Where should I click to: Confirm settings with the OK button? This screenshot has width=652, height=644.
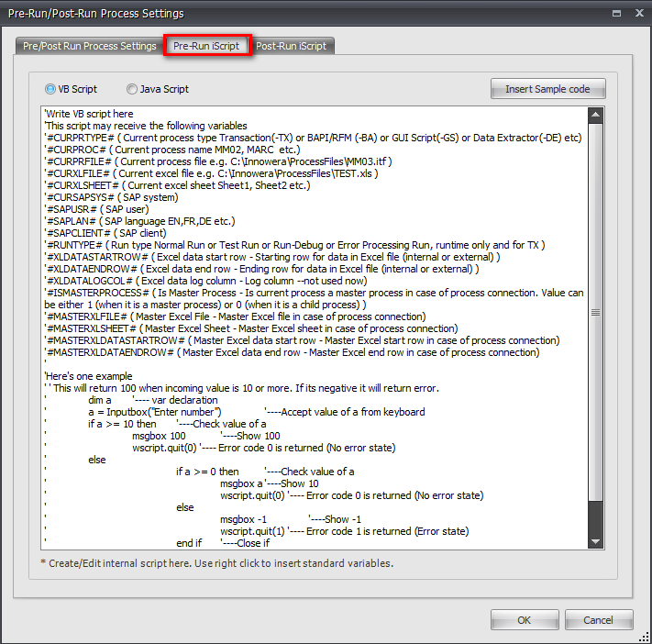tap(524, 620)
